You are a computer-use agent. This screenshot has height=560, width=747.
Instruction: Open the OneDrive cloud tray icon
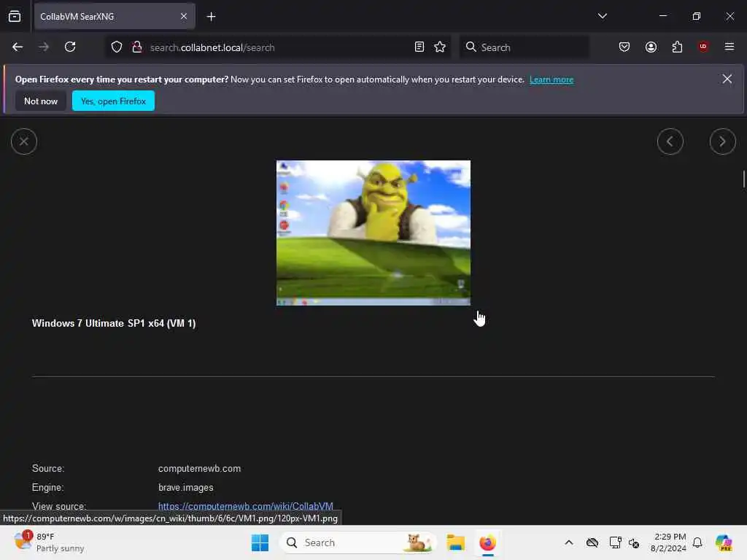point(592,542)
